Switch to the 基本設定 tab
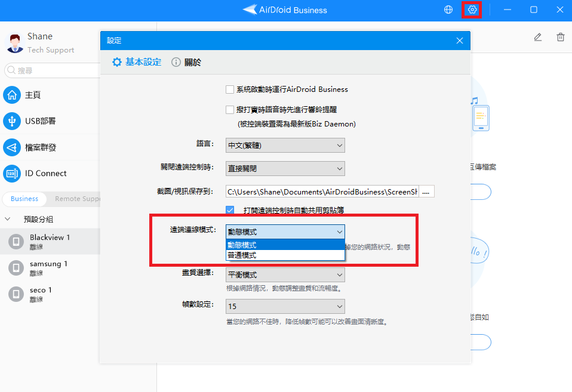Screen dimensions: 572x392 click(137, 63)
